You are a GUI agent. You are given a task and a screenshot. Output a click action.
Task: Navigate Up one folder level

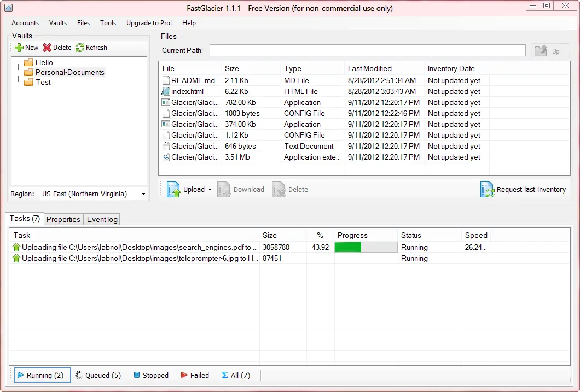(x=550, y=50)
